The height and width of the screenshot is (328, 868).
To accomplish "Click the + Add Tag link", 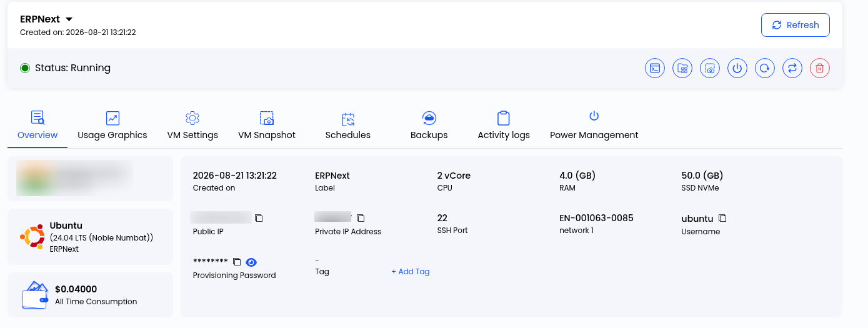I will click(x=411, y=271).
